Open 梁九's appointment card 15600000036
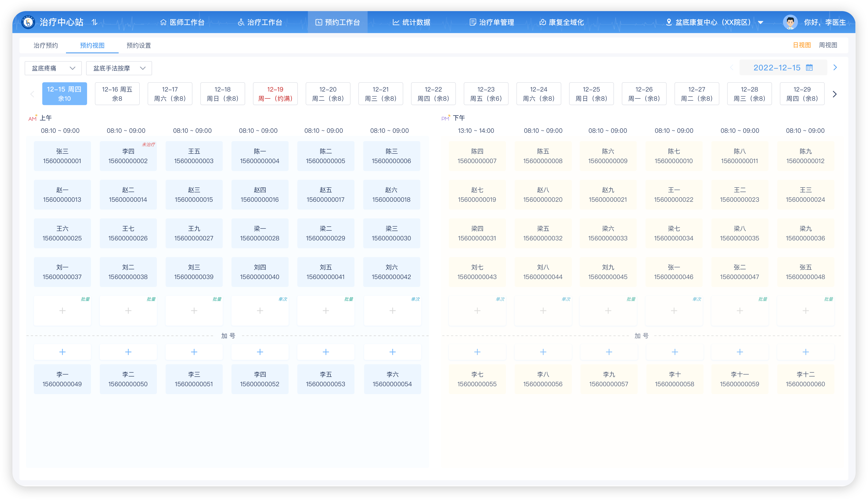This screenshot has height=500, width=868. point(806,233)
